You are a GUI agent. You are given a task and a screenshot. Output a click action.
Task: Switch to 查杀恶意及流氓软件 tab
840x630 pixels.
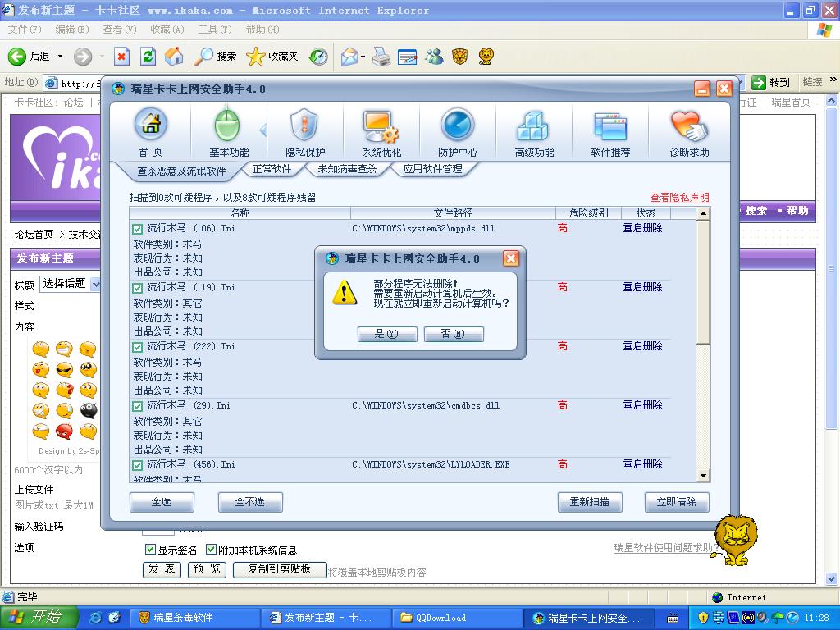[181, 171]
